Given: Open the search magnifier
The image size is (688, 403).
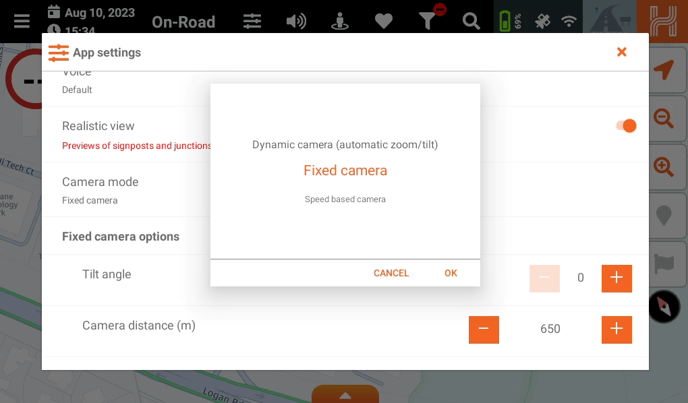Looking at the screenshot, I should (x=471, y=21).
